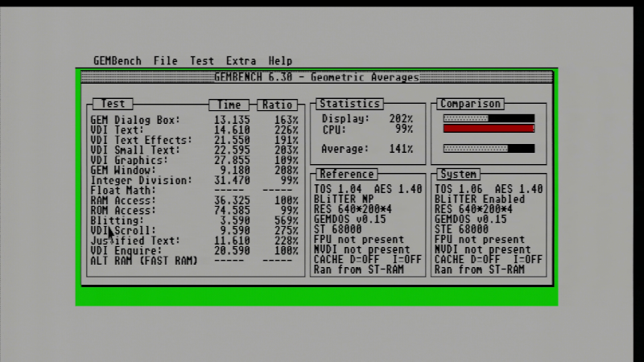Click the Average comparison bar
The width and height of the screenshot is (644, 362).
pyautogui.click(x=489, y=149)
